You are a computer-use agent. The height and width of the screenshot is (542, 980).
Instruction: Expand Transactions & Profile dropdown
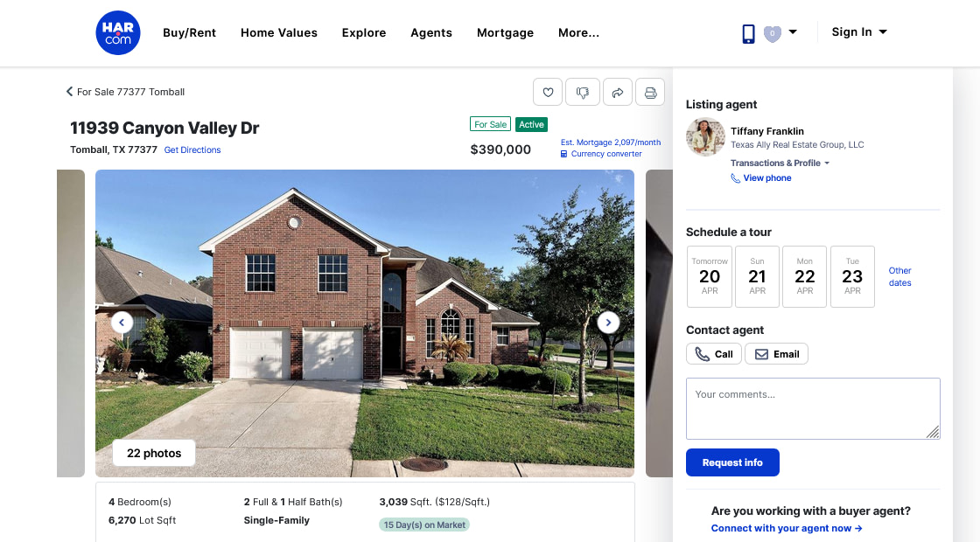(780, 163)
